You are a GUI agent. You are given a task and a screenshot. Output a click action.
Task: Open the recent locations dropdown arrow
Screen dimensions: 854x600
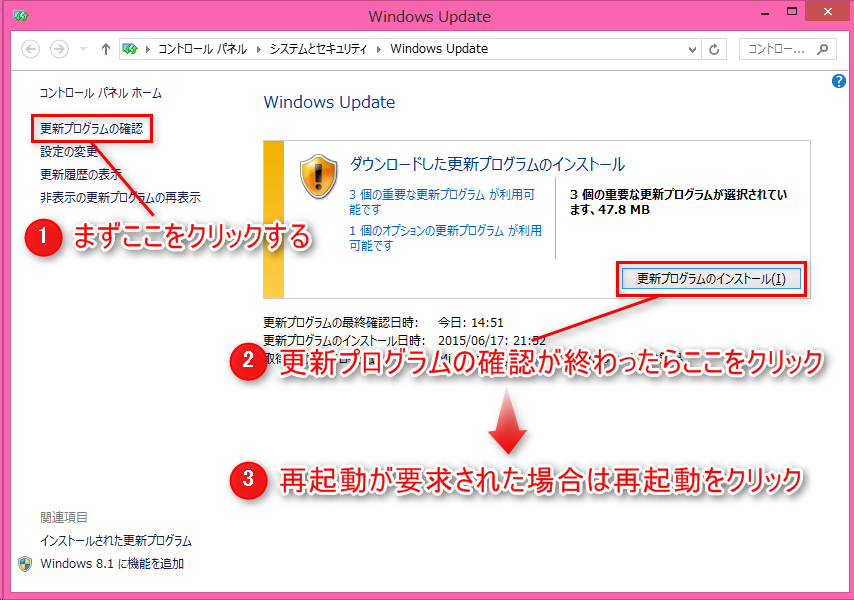pyautogui.click(x=83, y=50)
